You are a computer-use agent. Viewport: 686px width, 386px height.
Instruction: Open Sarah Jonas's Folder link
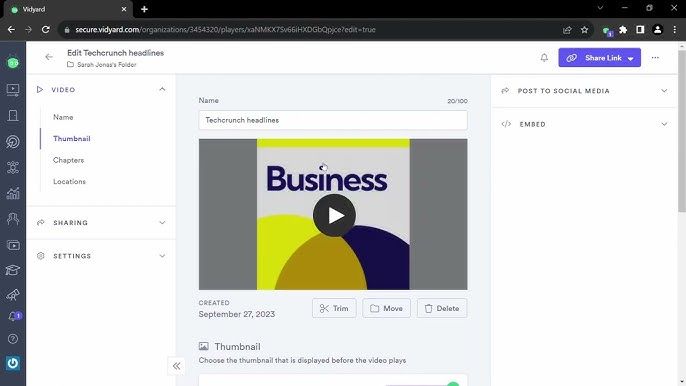coord(107,65)
